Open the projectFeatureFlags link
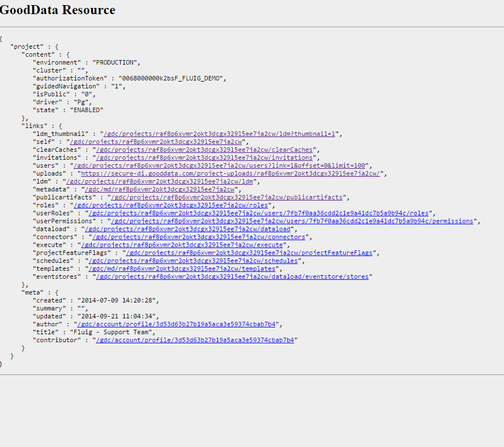504x447 pixels. coord(249,253)
